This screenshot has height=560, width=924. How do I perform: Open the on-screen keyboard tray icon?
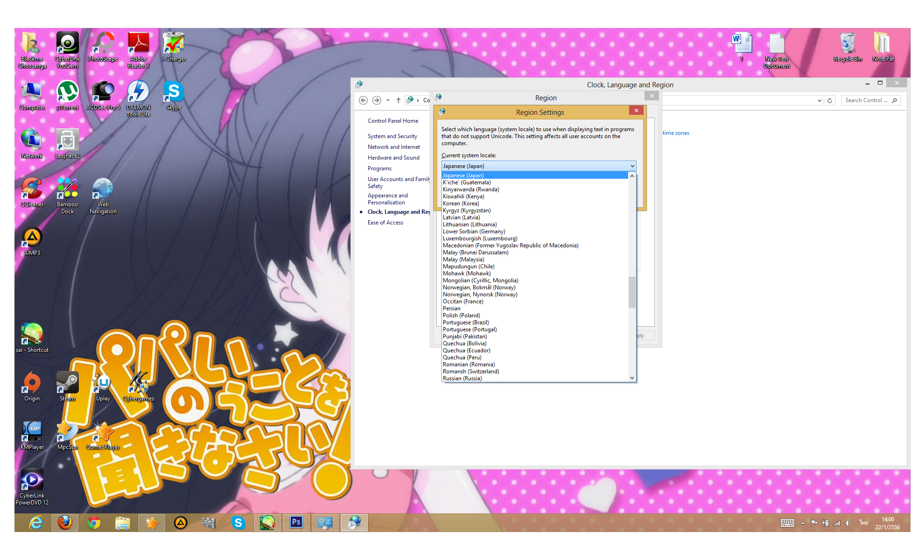pos(787,523)
